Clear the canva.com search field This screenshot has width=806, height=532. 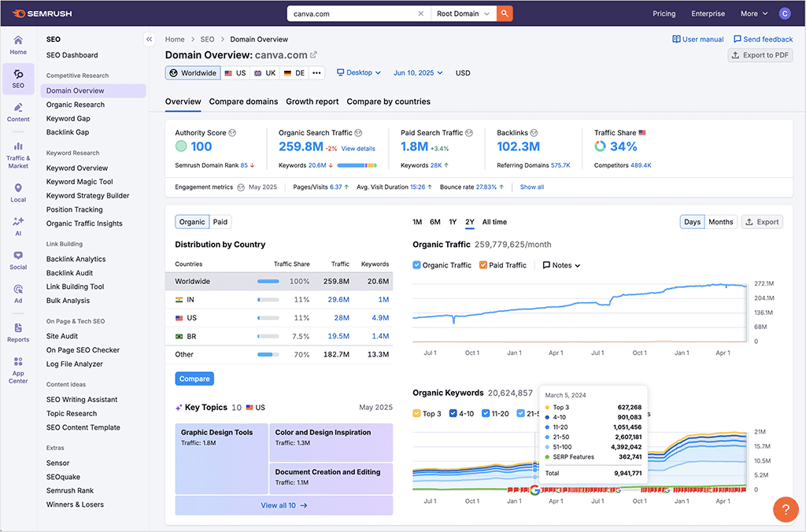coord(421,14)
